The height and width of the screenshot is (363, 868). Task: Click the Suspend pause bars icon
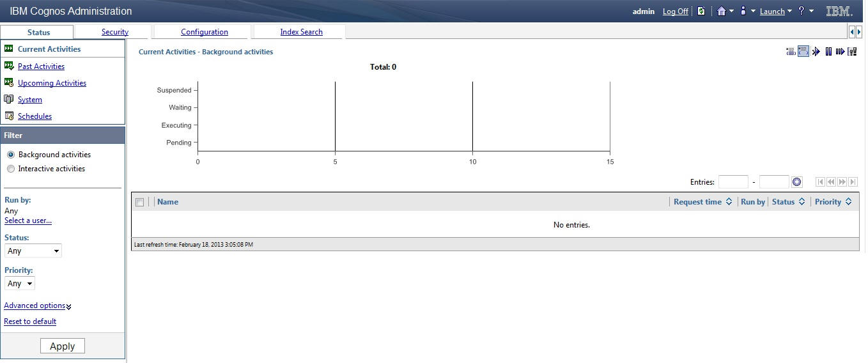[x=828, y=51]
